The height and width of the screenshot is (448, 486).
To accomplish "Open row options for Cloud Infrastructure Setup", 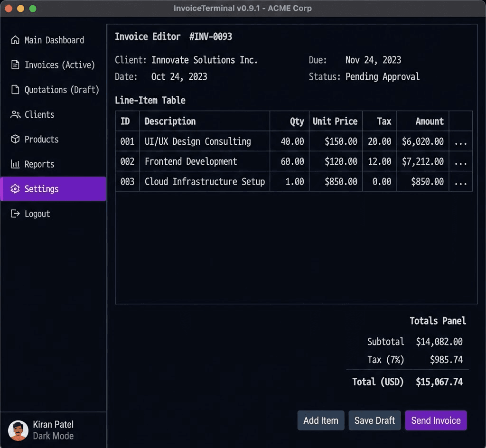I will [460, 182].
